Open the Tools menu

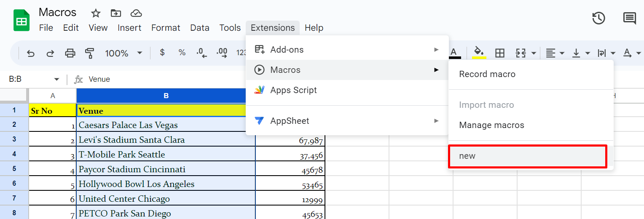pyautogui.click(x=230, y=28)
